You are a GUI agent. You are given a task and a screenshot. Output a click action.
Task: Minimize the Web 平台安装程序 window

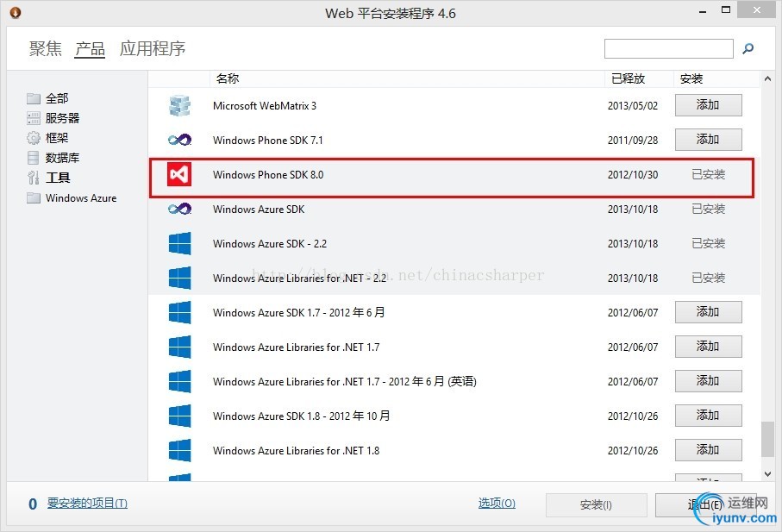point(704,11)
